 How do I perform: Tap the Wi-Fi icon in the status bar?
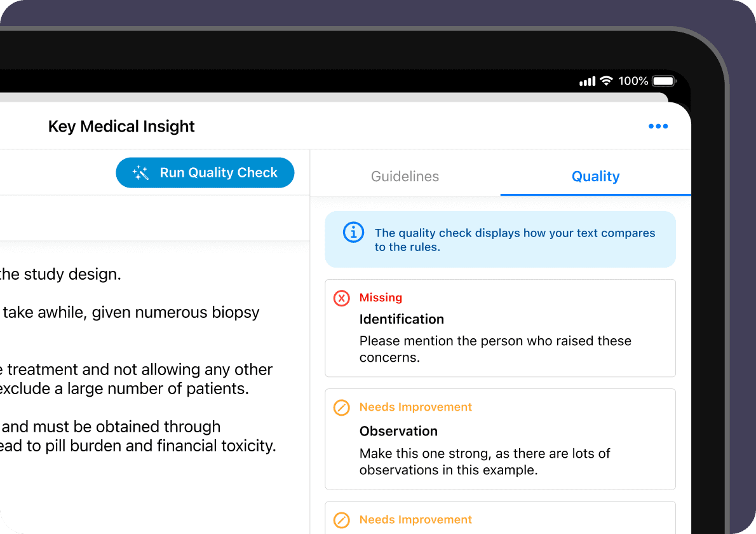[x=606, y=81]
